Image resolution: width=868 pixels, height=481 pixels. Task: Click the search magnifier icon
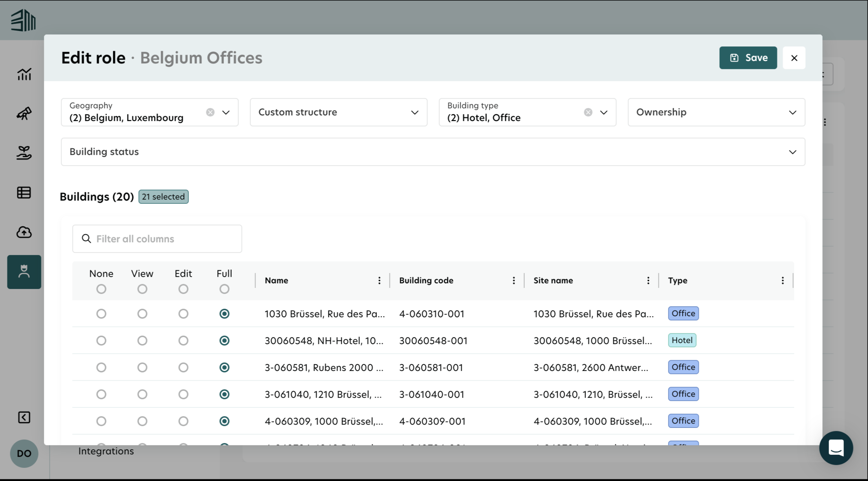[86, 238]
